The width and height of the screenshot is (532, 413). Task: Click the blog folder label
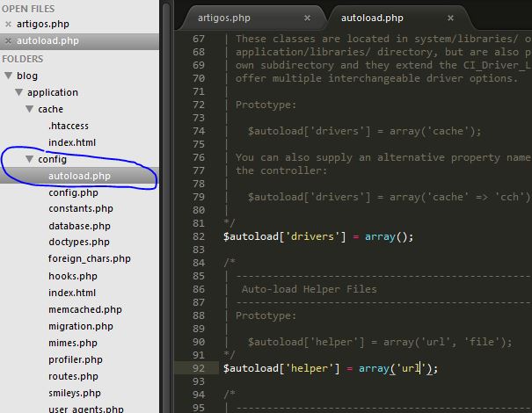point(27,76)
